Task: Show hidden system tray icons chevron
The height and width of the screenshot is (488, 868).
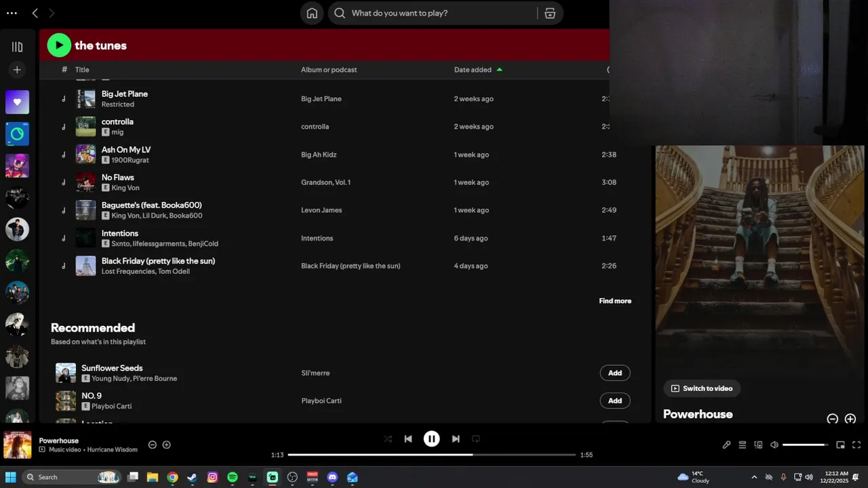Action: click(x=754, y=477)
